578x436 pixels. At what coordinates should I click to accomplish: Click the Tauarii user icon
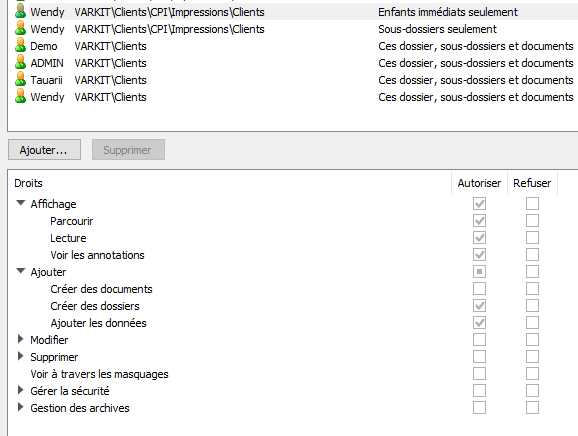[20, 80]
